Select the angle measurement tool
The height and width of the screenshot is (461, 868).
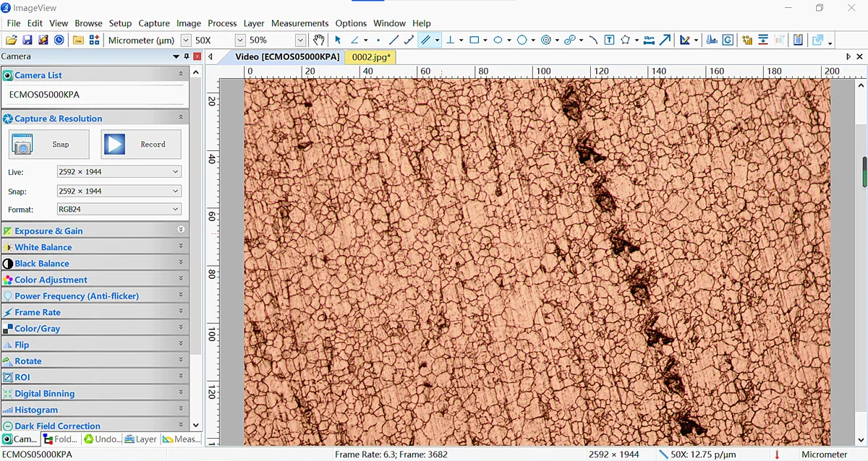(354, 40)
